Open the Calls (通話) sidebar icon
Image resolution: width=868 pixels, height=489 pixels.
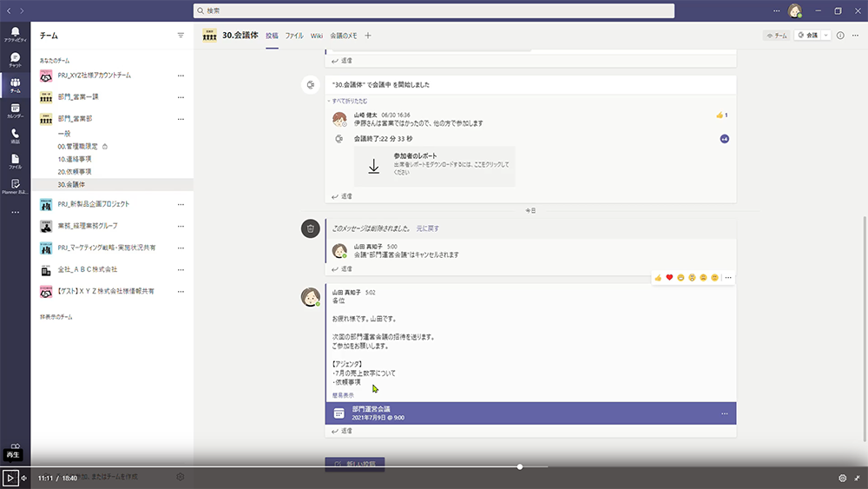(x=15, y=135)
